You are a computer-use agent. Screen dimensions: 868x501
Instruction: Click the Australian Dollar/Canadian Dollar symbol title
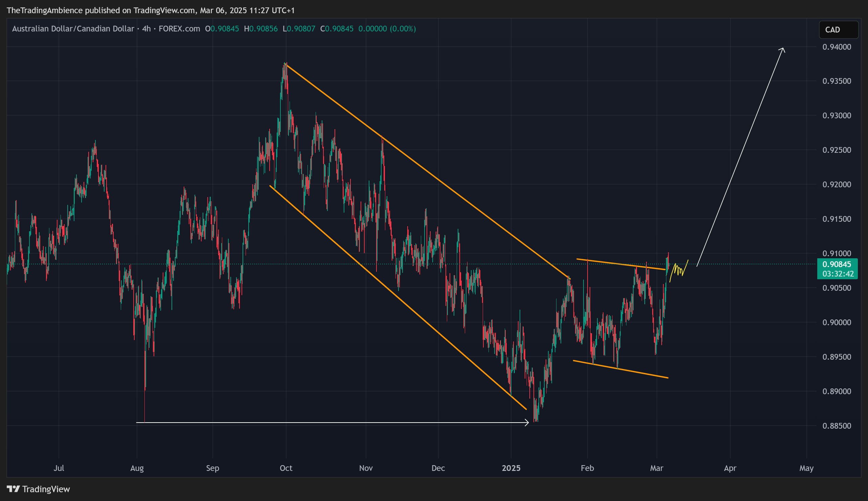(73, 28)
